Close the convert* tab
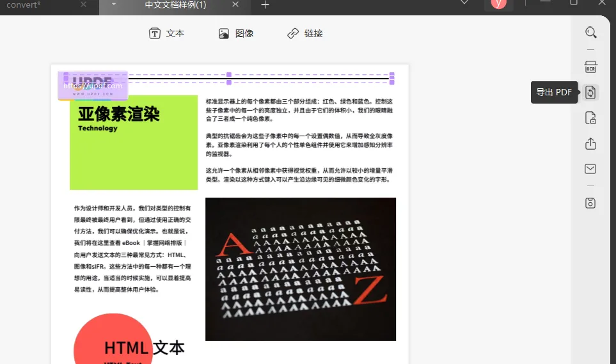The image size is (616, 364). point(83,4)
